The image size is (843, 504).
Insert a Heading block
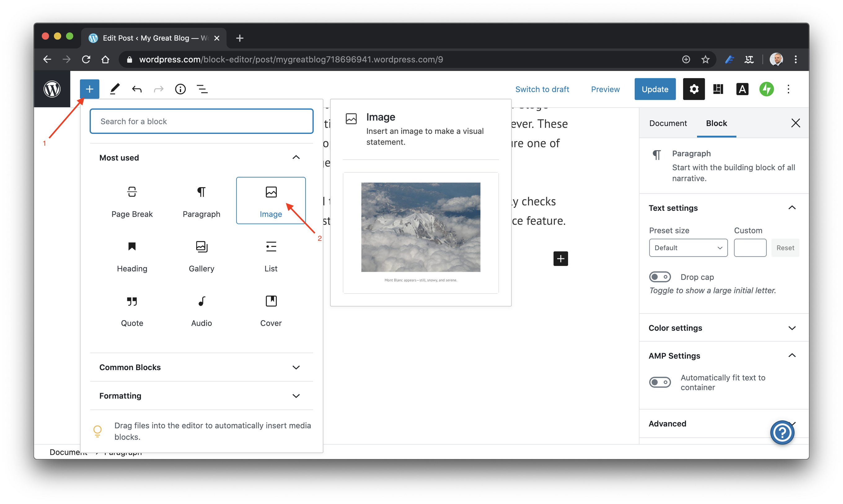[x=132, y=255]
